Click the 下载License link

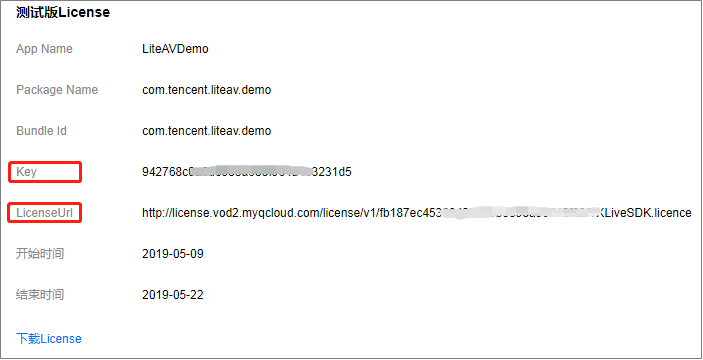[49, 338]
